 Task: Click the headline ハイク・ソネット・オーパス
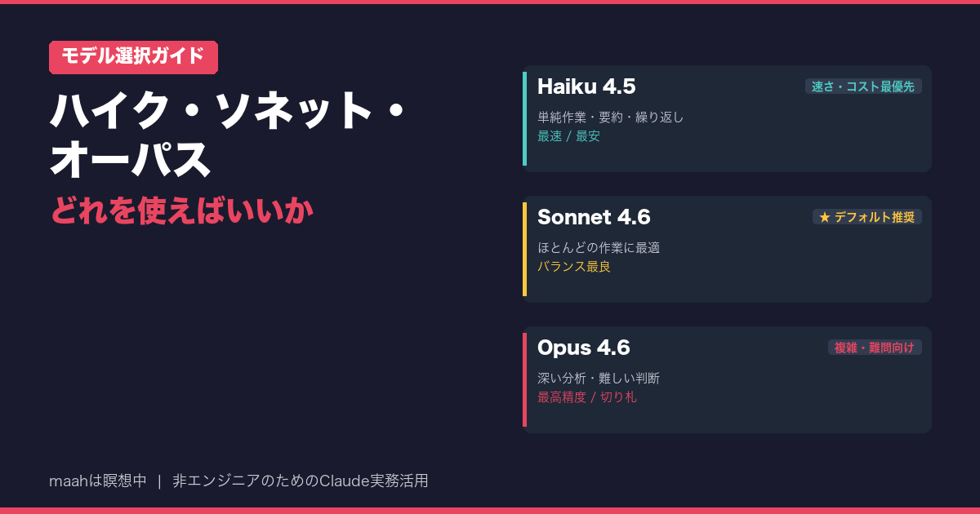tap(227, 135)
